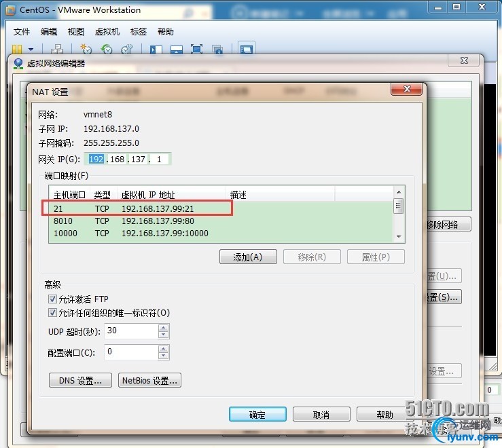The width and height of the screenshot is (502, 448).
Task: Minimize the VMware Workstation window
Action: [x=438, y=7]
